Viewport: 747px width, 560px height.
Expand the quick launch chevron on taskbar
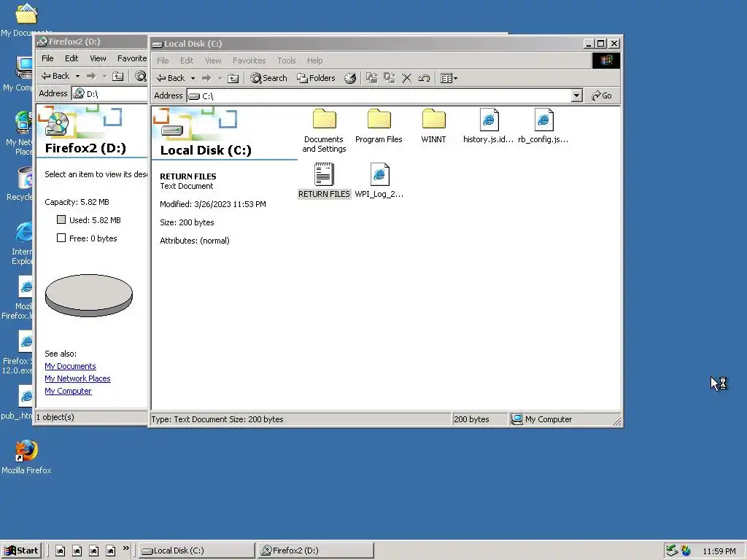pos(125,548)
